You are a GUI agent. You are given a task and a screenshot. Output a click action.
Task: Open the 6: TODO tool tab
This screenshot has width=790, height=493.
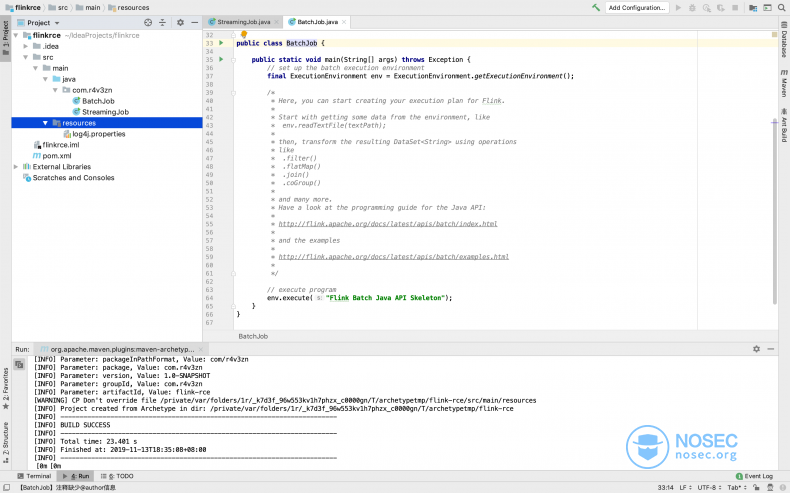117,476
